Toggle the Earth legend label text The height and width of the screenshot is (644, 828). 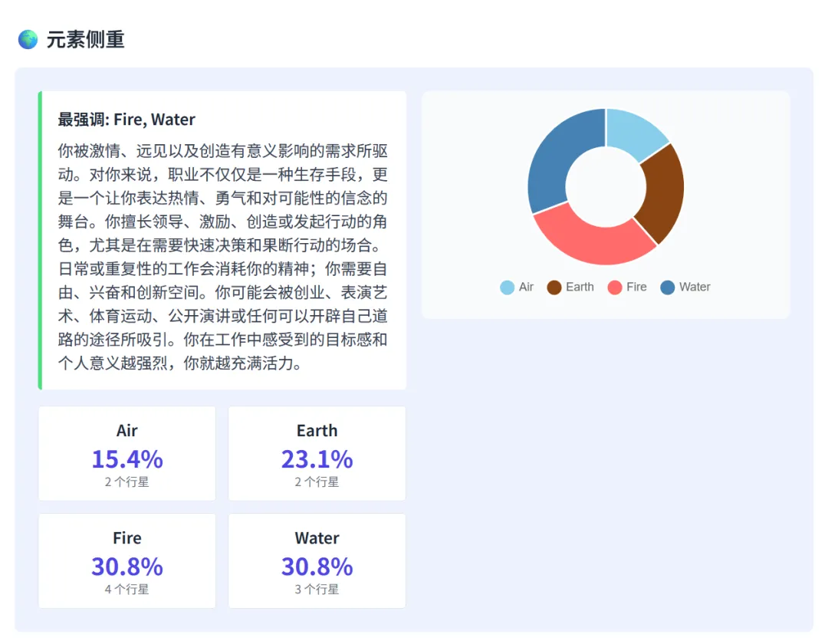click(580, 287)
